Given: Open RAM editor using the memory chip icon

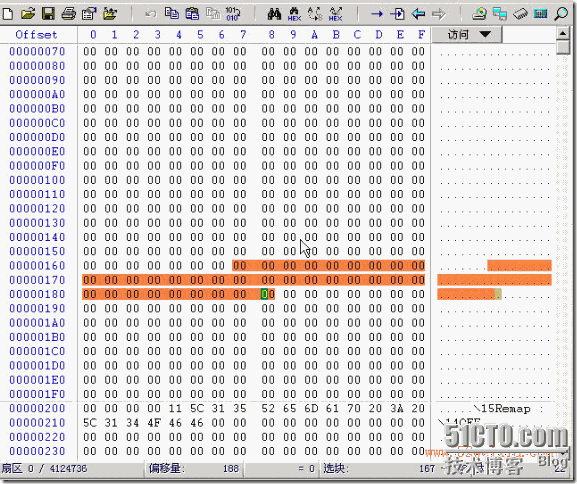Looking at the screenshot, I should tap(520, 14).
